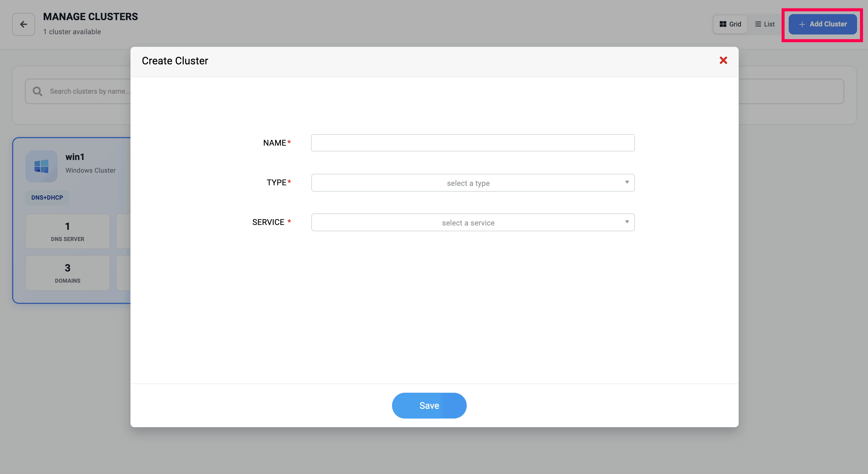Click the 3 DOMAINS tile
868x474 pixels.
pyautogui.click(x=67, y=273)
